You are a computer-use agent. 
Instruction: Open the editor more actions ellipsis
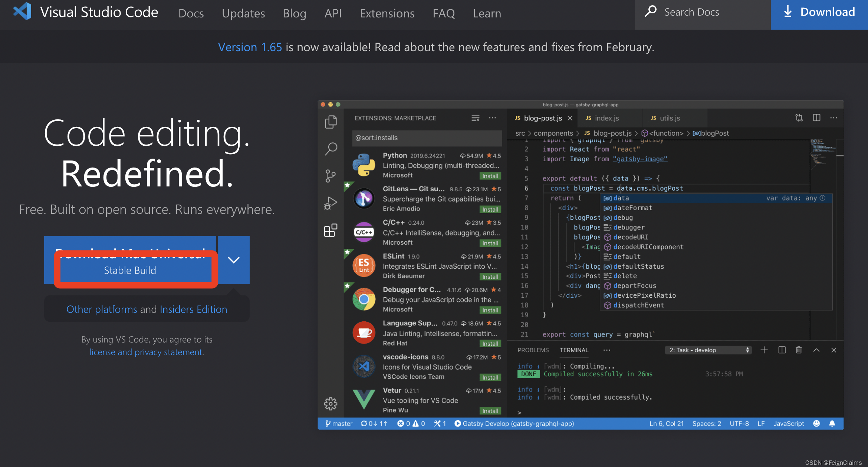tap(834, 118)
